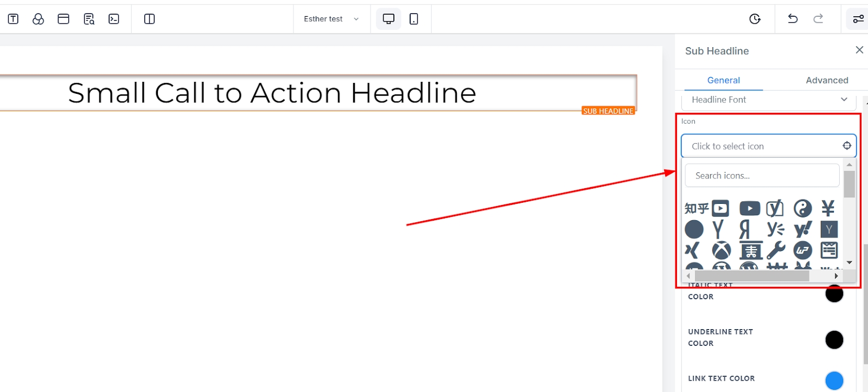
Task: Click the icon list scroll left arrow
Action: (688, 276)
